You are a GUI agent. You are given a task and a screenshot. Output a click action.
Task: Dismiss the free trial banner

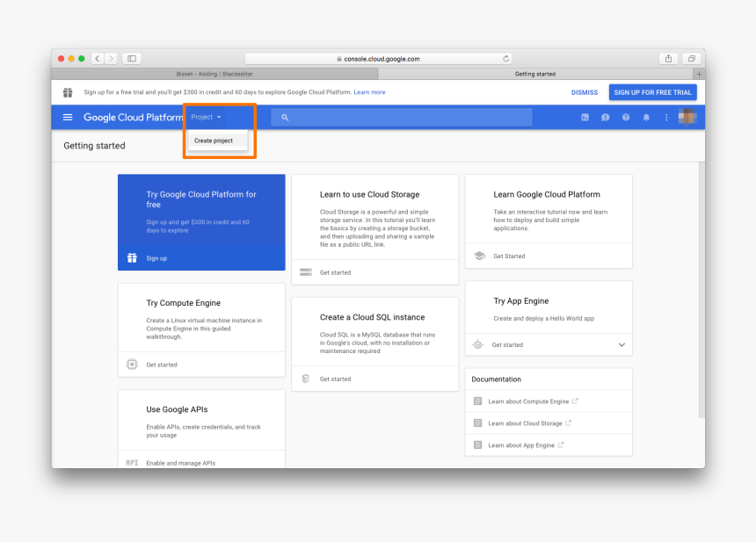click(x=584, y=92)
